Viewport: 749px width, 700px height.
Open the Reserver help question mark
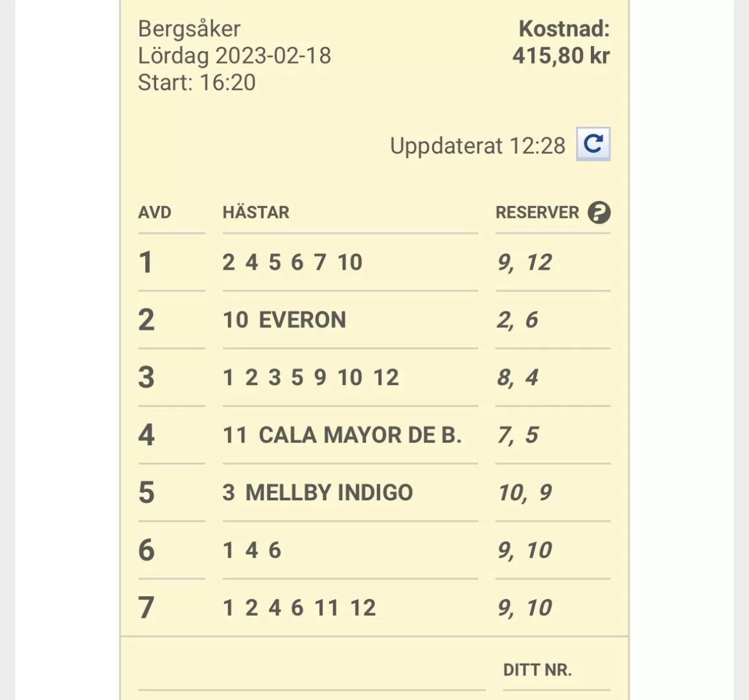click(599, 213)
